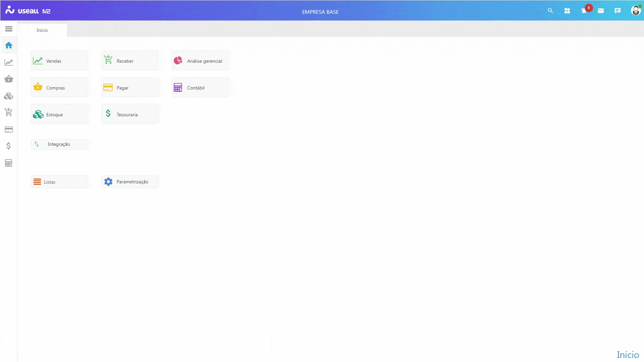Click the Useall M2 logo
Image resolution: width=644 pixels, height=362 pixels.
click(x=28, y=10)
